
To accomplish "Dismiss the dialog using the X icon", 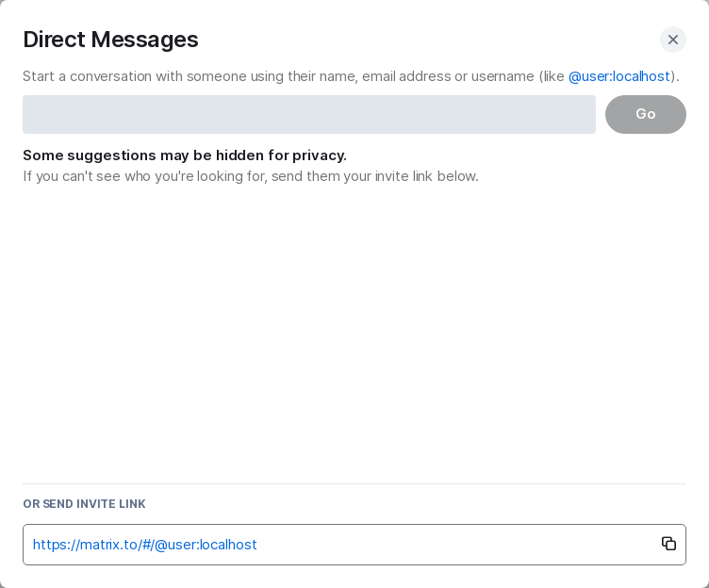I will pos(673,40).
